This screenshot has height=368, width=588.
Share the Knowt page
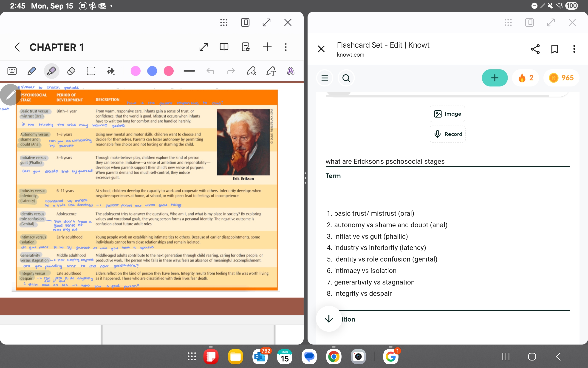[535, 49]
